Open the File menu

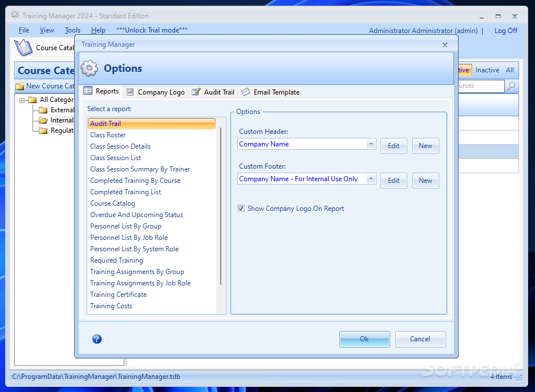click(x=24, y=30)
